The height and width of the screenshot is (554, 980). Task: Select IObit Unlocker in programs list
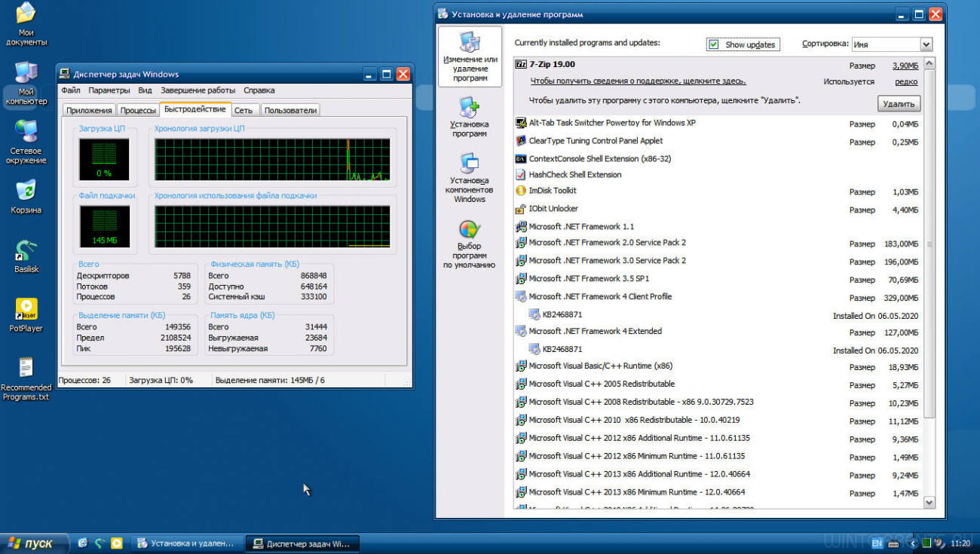pyautogui.click(x=553, y=209)
